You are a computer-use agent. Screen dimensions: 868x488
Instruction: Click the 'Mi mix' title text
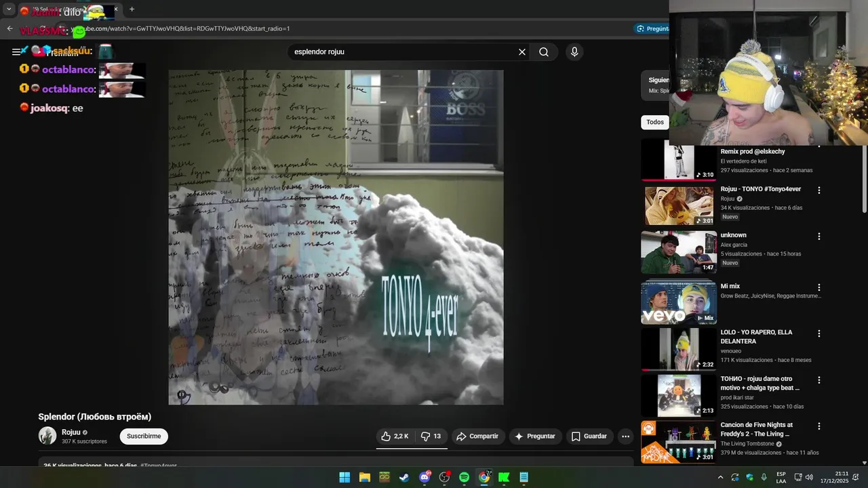click(x=730, y=286)
